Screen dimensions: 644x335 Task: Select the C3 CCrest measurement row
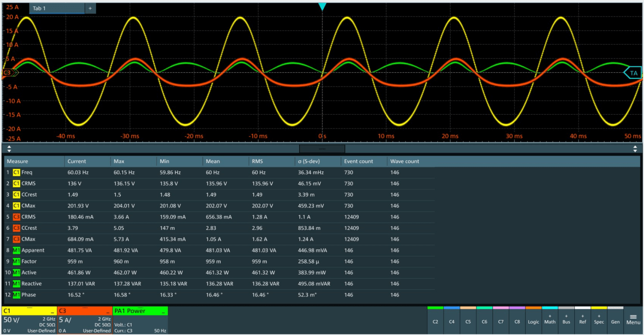[x=220, y=228]
